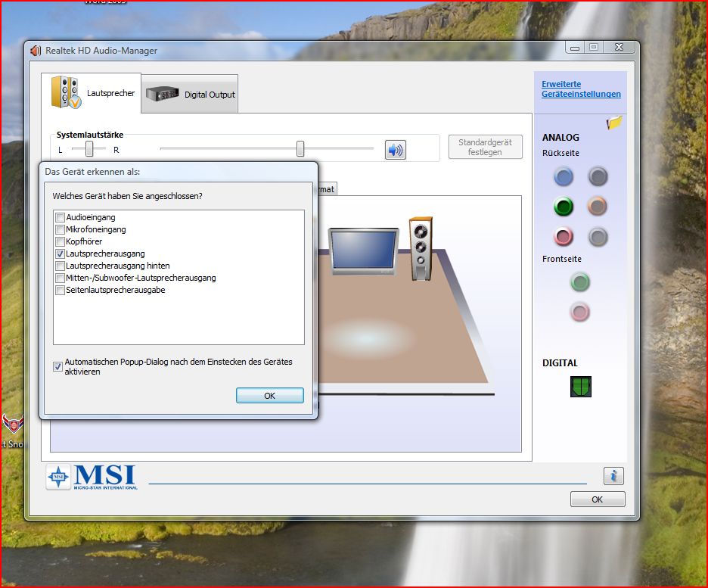Close the Realtek HD Audio-Manager window
The width and height of the screenshot is (708, 588).
(619, 48)
